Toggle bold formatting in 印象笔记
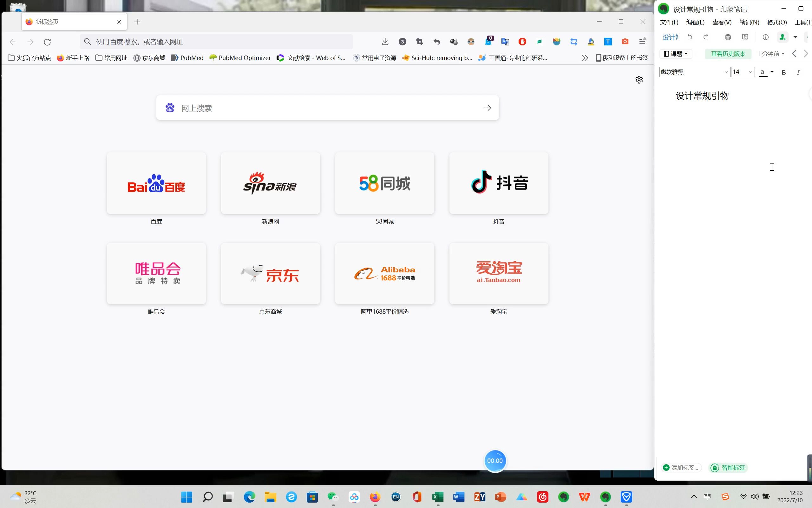812x508 pixels. 783,72
